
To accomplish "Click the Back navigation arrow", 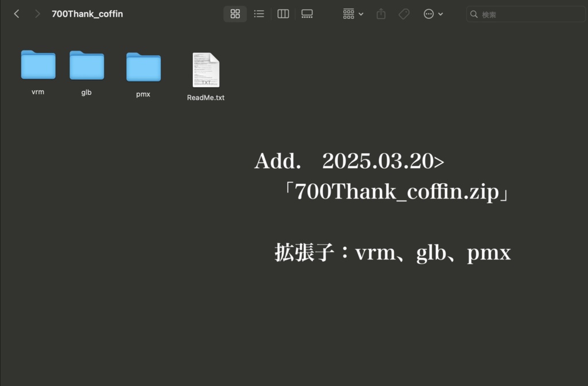I will 16,13.
